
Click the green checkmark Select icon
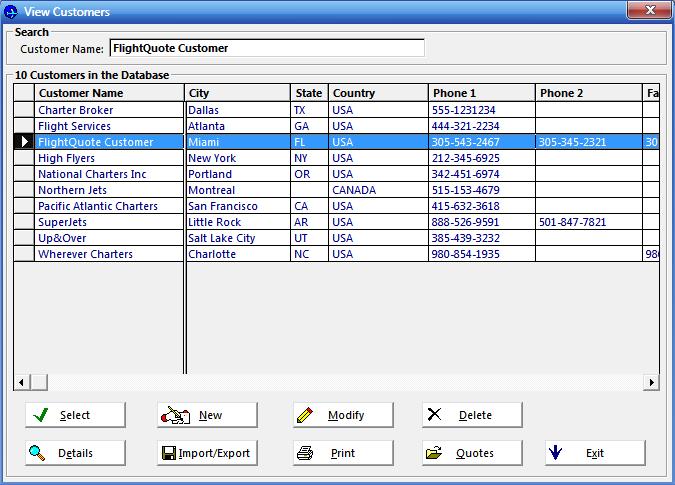pos(40,415)
